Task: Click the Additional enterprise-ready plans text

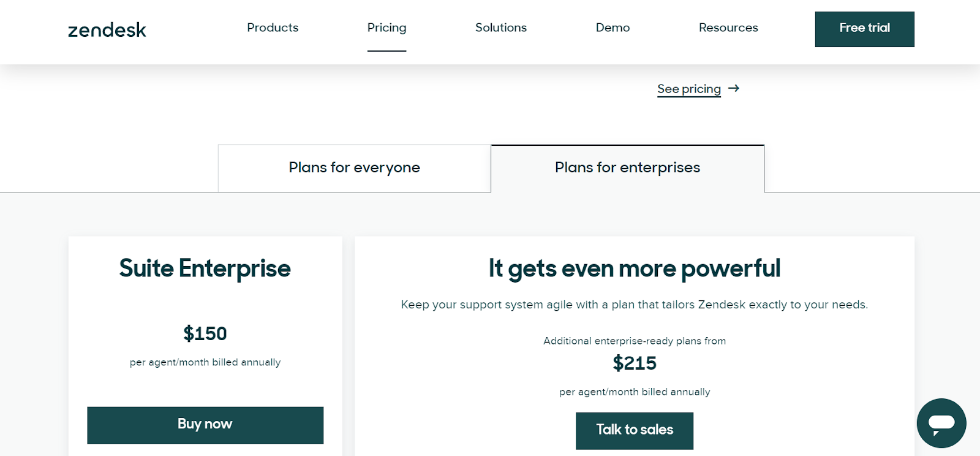Action: point(635,341)
